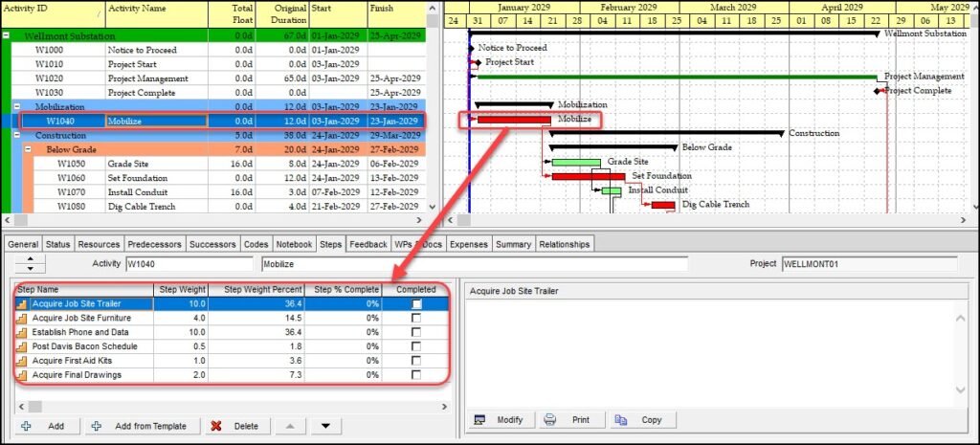This screenshot has width=980, height=445.
Task: Click Copy button icon
Action: (x=620, y=419)
